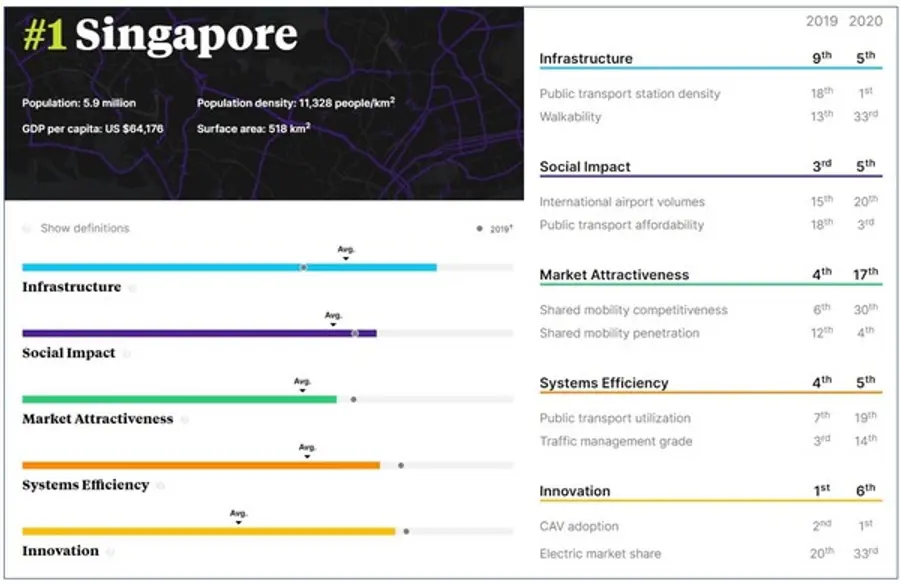The image size is (900, 584).
Task: Click Infrastructure's 2019 rank '9th'
Action: pyautogui.click(x=822, y=57)
